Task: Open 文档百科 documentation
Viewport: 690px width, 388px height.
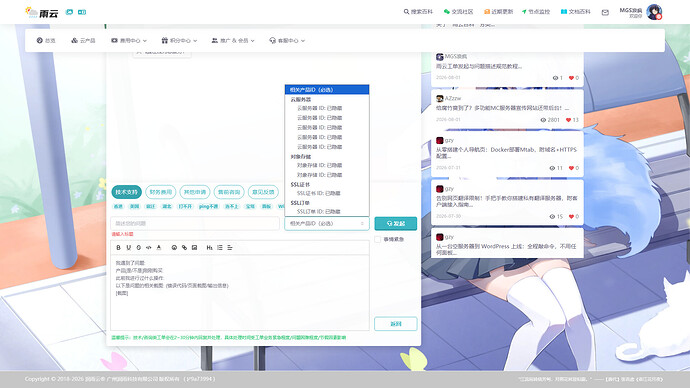Action: pos(575,12)
